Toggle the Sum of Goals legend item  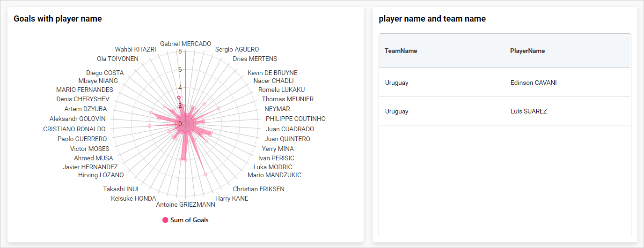pos(189,220)
